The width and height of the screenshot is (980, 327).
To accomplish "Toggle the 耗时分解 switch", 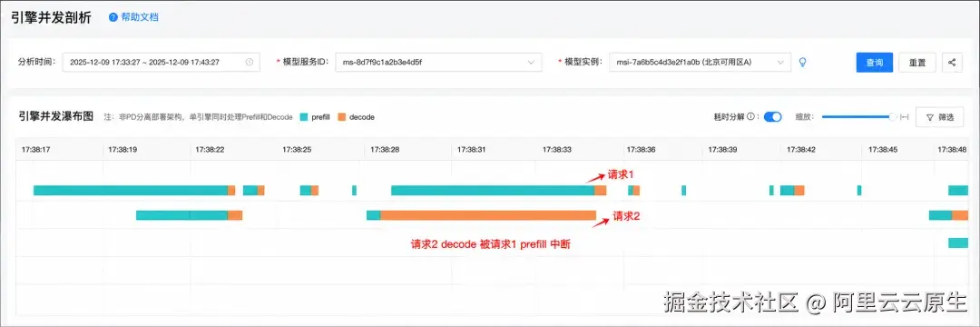I will pyautogui.click(x=772, y=117).
